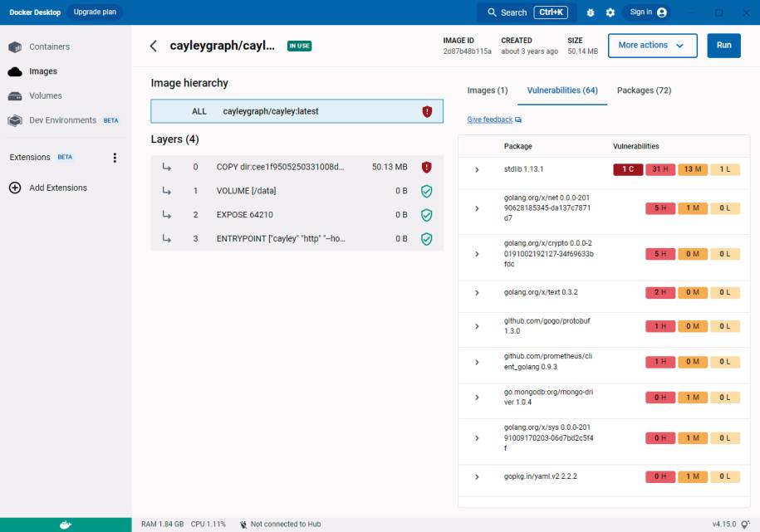
Task: Select the Images cloud icon
Action: click(15, 71)
